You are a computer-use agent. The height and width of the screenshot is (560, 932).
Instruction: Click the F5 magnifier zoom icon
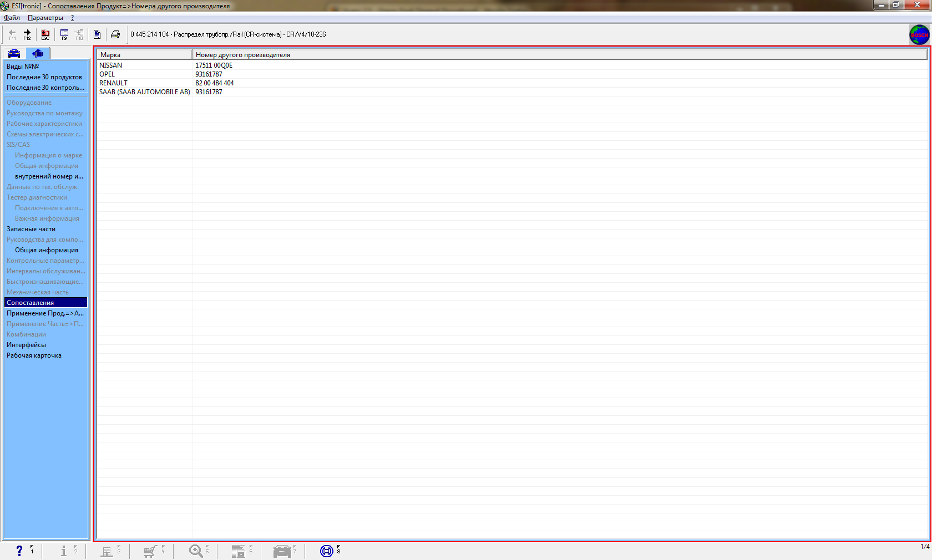[195, 551]
